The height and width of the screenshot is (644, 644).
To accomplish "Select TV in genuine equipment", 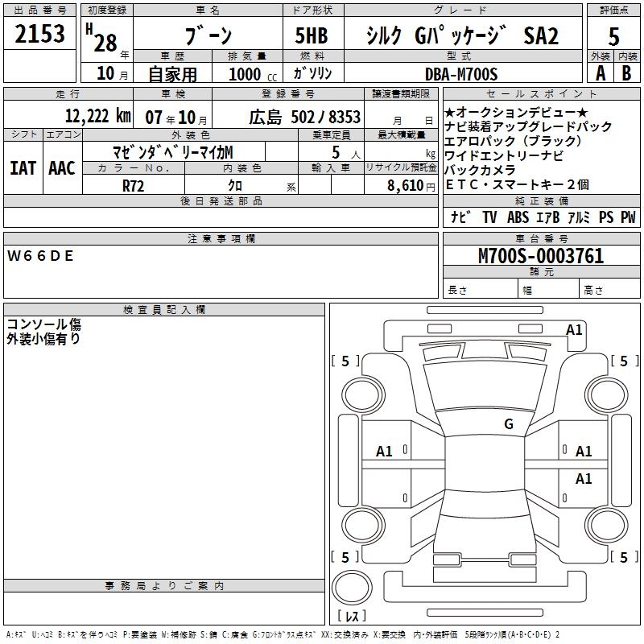I will (x=489, y=217).
